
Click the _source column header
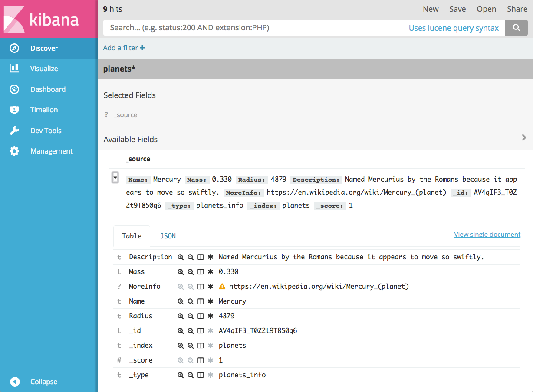tap(138, 159)
